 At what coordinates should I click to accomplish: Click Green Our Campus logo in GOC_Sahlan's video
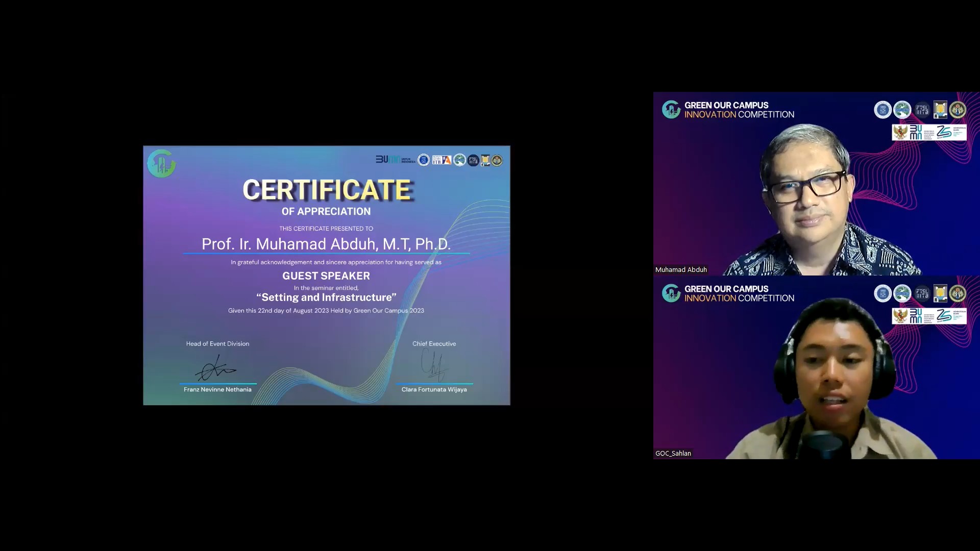pos(671,293)
